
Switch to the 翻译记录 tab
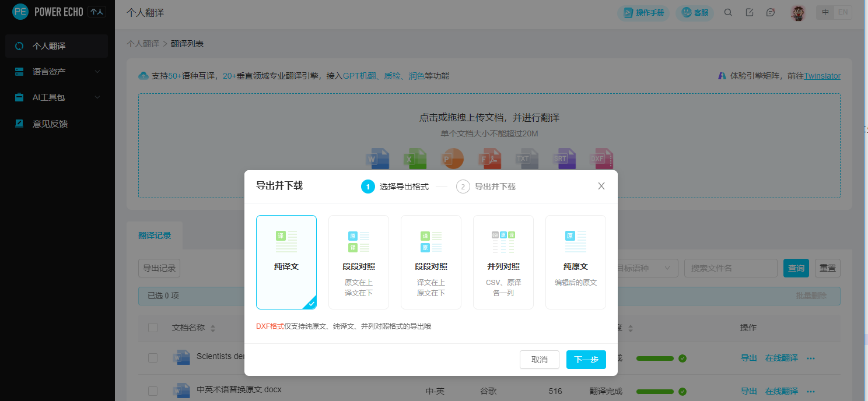[x=155, y=235]
